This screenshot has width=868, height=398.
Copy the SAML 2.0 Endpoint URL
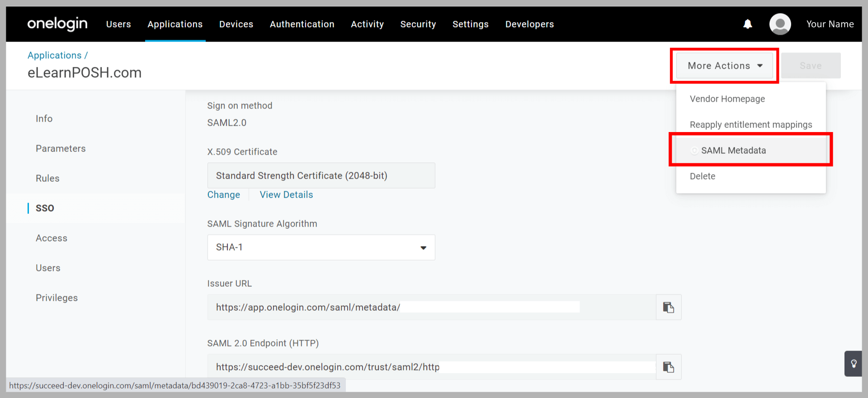[668, 367]
